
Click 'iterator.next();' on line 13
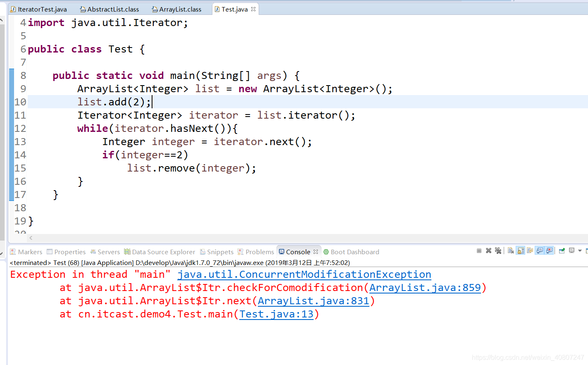(263, 142)
